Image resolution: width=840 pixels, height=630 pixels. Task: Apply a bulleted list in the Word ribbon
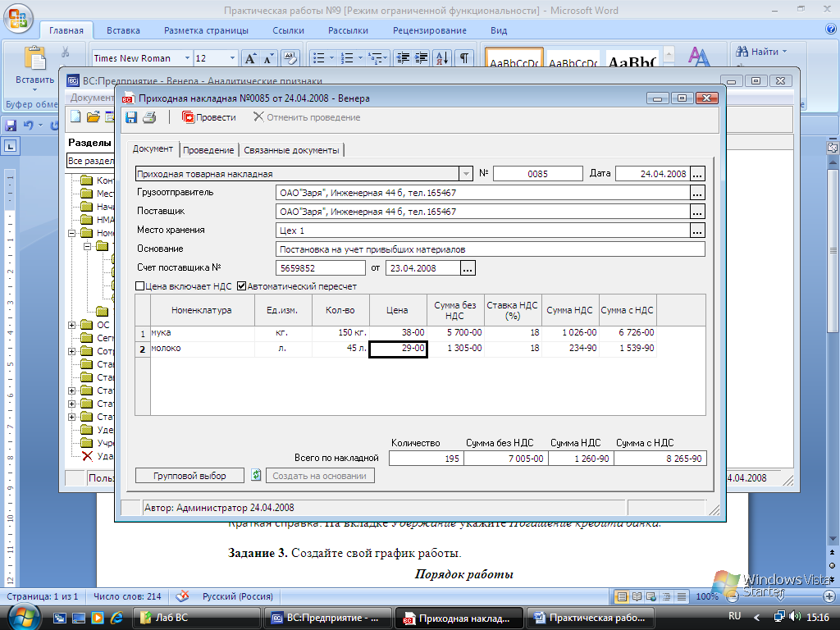tap(319, 58)
